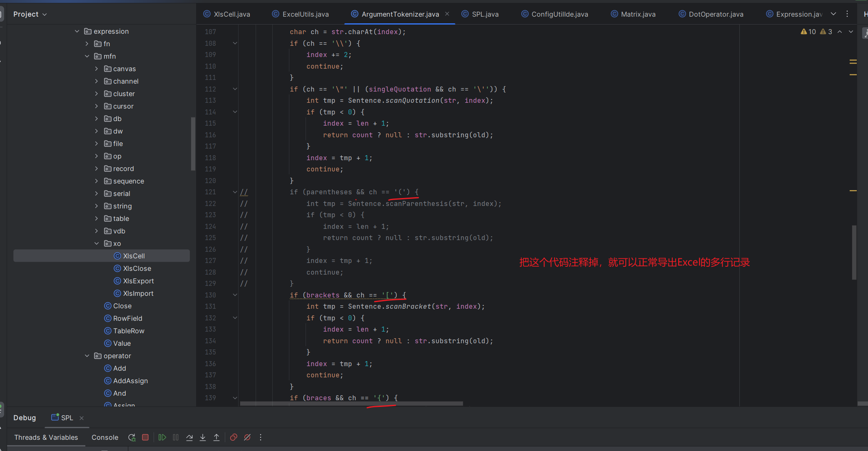The height and width of the screenshot is (451, 868).
Task: Stop the debug session
Action: point(145,437)
